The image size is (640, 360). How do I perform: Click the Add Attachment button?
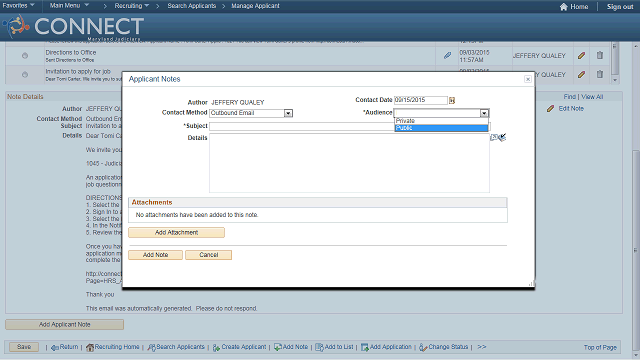click(176, 233)
